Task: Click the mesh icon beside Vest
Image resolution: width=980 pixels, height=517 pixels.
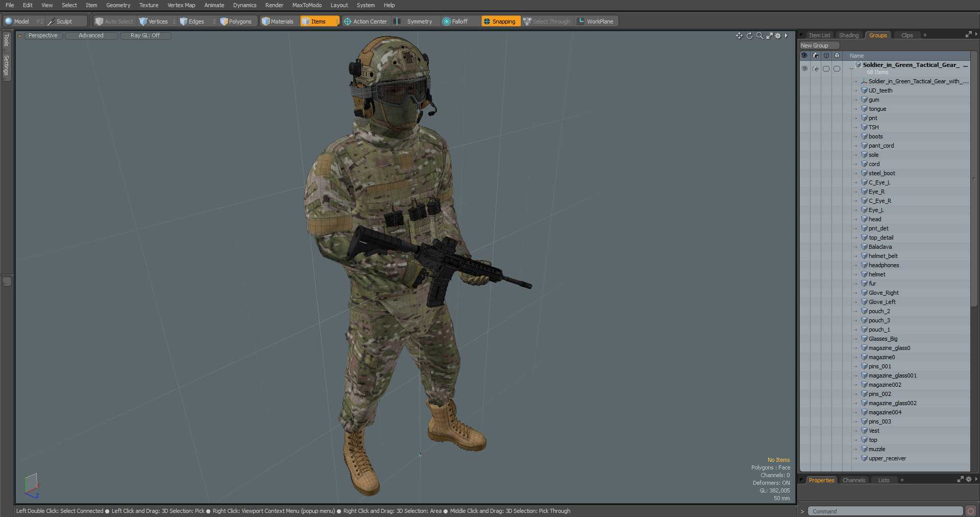Action: click(864, 431)
